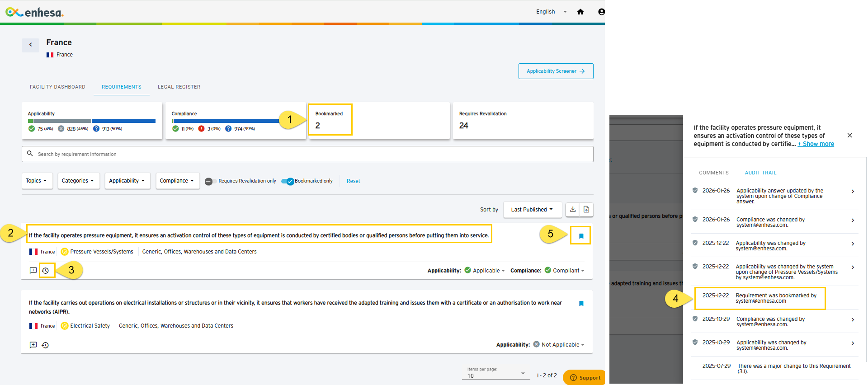Click the Enhesa logo
The width and height of the screenshot is (868, 385).
pyautogui.click(x=34, y=12)
